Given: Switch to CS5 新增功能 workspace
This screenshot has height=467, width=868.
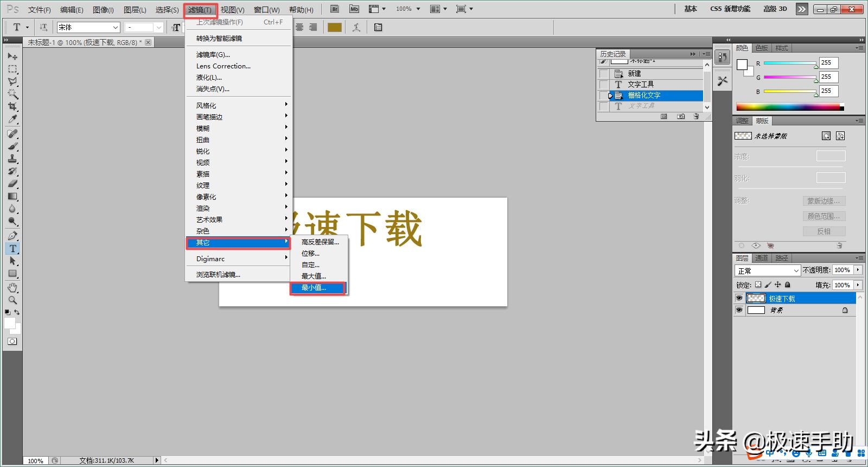Looking at the screenshot, I should (x=730, y=9).
